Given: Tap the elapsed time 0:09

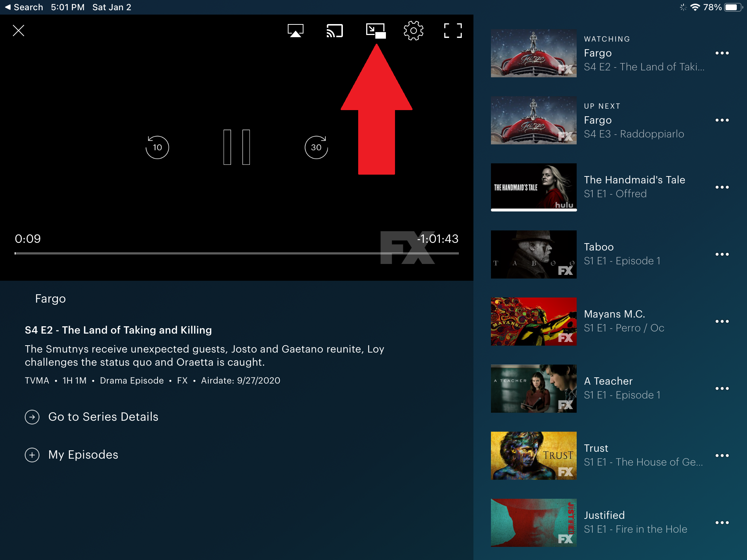Looking at the screenshot, I should pyautogui.click(x=28, y=239).
